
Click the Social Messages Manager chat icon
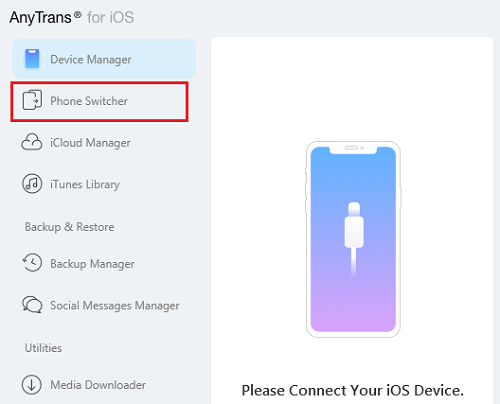(x=32, y=305)
